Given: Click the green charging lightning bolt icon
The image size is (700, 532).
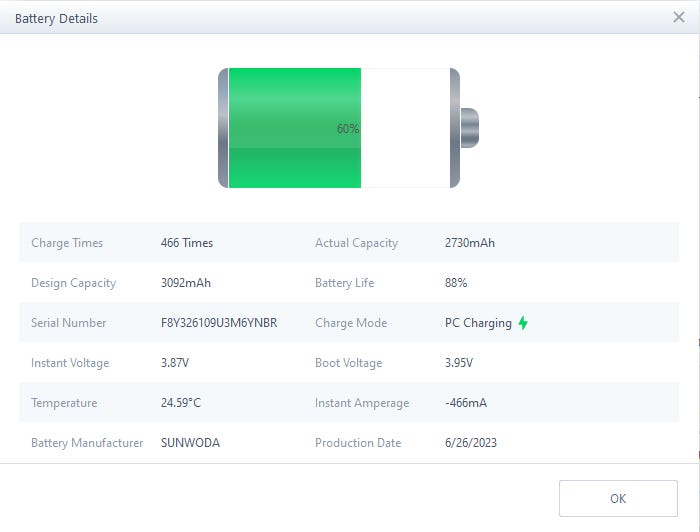Looking at the screenshot, I should [523, 323].
